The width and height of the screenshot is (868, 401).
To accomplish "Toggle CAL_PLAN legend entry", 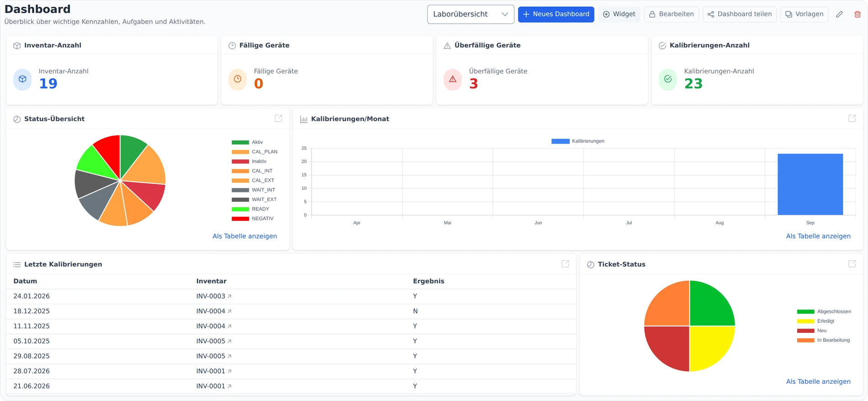I will coord(254,152).
